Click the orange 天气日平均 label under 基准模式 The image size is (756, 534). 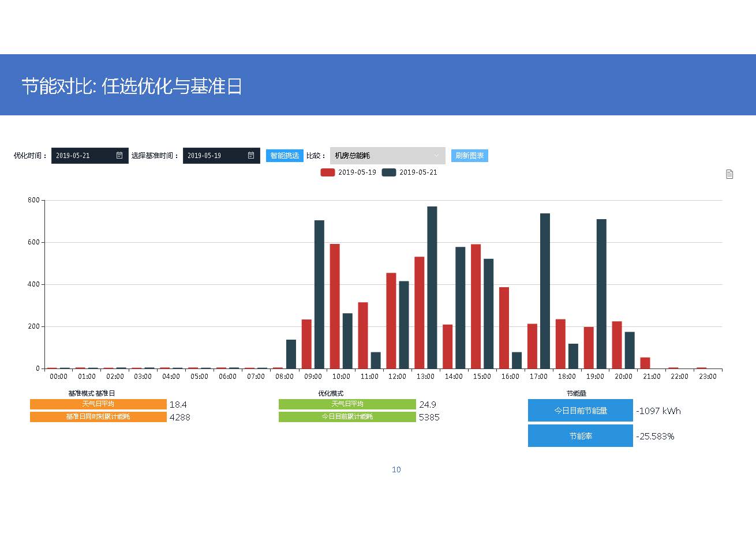[x=98, y=404]
